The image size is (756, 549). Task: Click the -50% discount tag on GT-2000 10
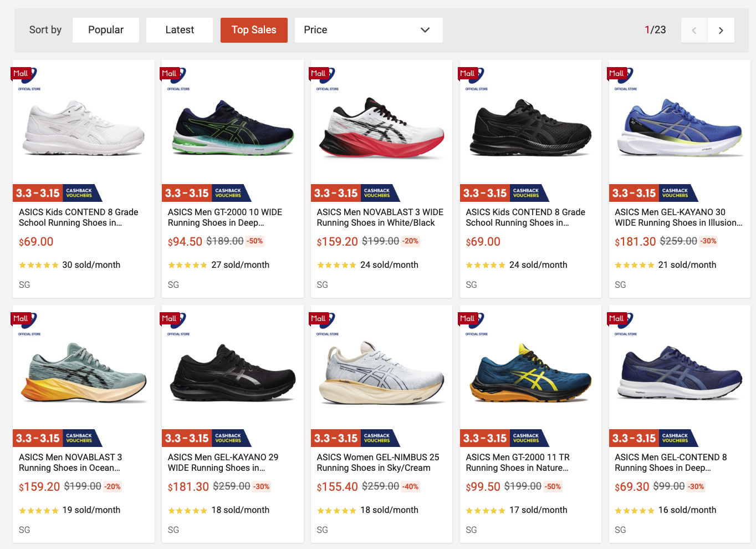click(255, 241)
